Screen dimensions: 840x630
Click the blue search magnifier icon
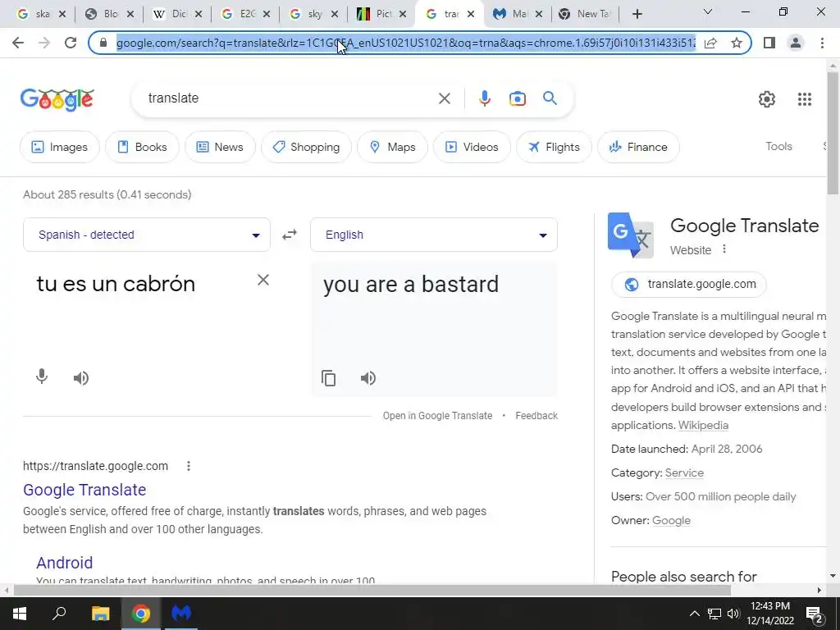point(550,98)
